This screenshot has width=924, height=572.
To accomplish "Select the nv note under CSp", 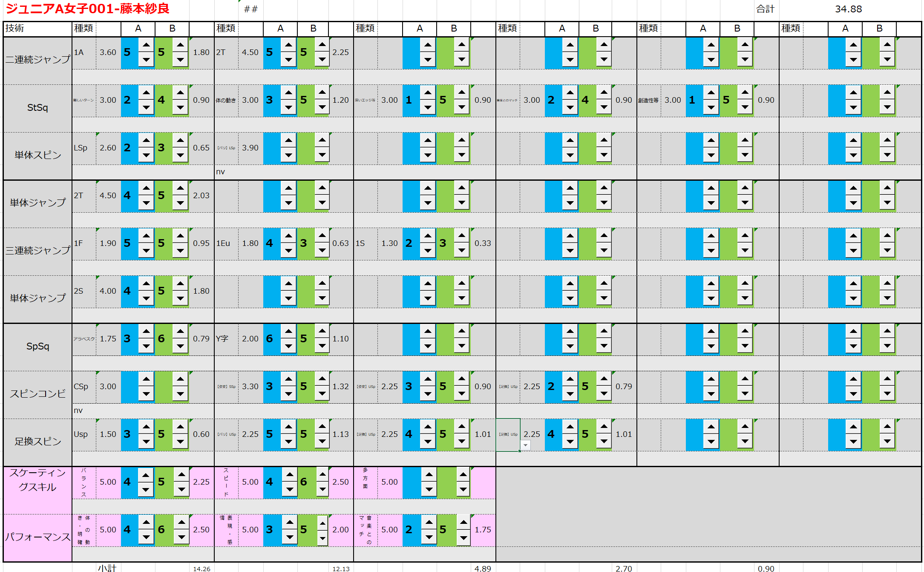I will click(x=78, y=410).
